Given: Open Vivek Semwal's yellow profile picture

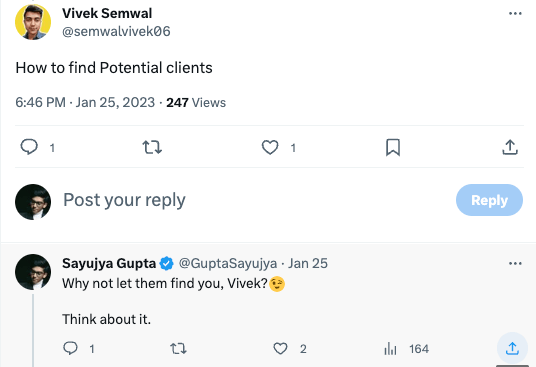Looking at the screenshot, I should [33, 22].
